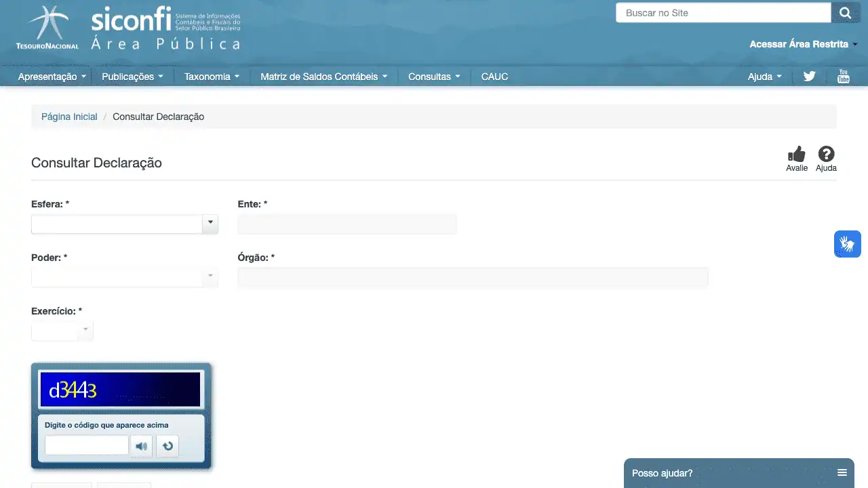Screen dimensions: 868x488
Task: Open the Posso ajudar chat menu icon
Action: tap(842, 473)
